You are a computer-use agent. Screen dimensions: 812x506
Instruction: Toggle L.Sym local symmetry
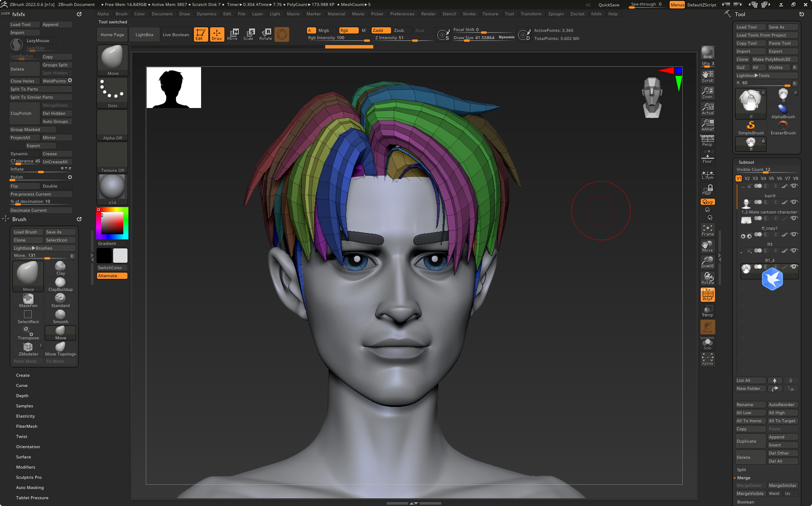(707, 174)
